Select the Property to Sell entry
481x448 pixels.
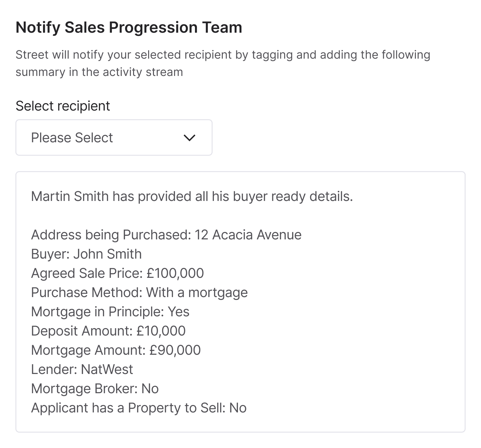(139, 408)
